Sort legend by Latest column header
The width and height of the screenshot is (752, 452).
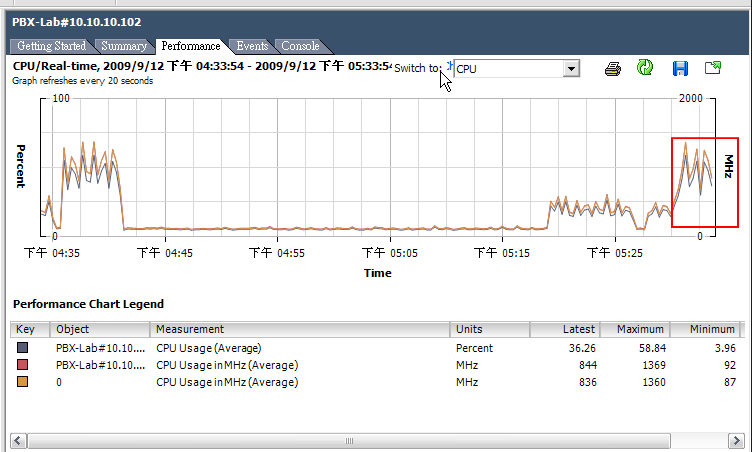click(x=565, y=329)
